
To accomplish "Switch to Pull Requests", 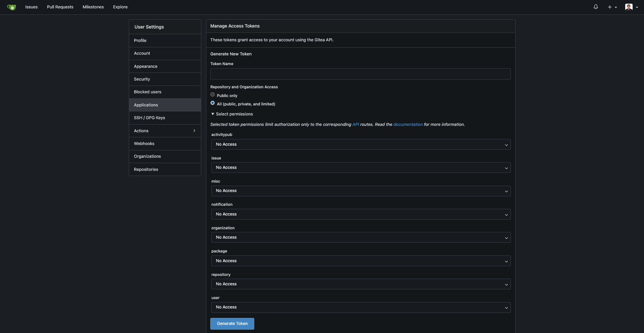I will click(60, 7).
